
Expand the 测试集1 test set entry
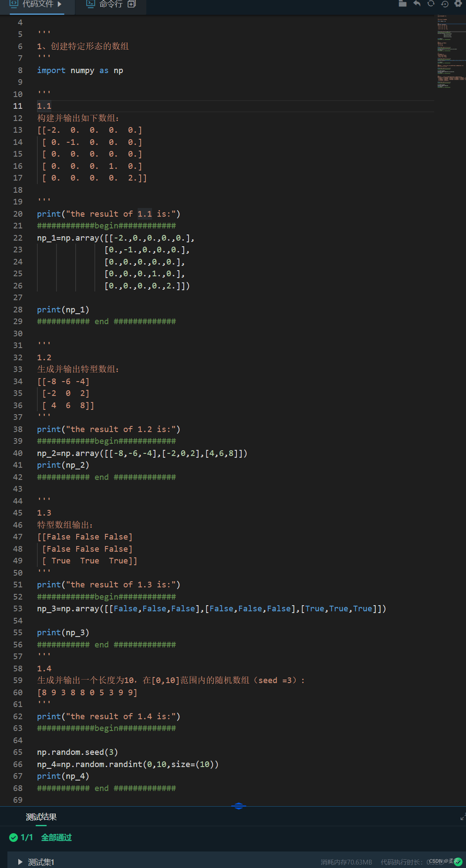(x=20, y=861)
